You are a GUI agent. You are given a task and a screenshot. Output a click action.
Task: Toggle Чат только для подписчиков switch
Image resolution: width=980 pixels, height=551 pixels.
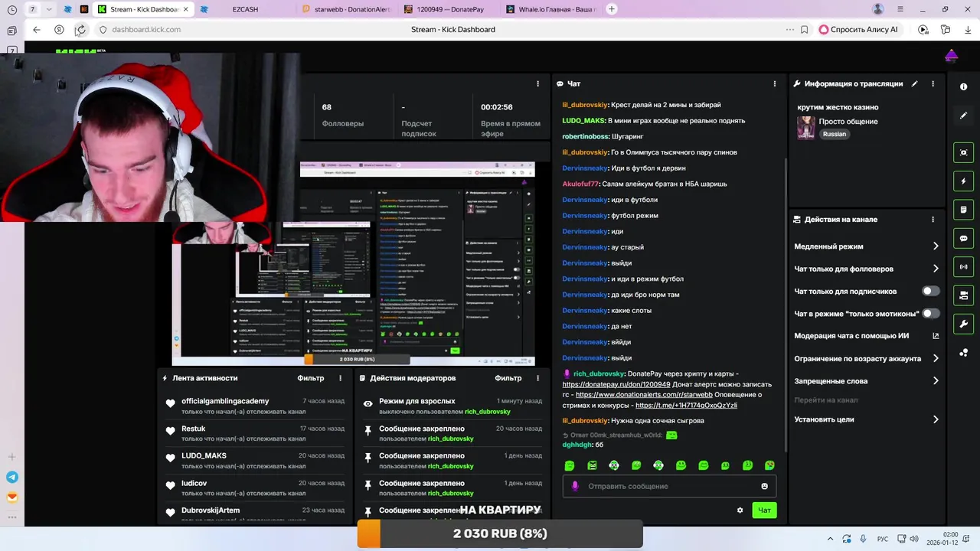pos(930,291)
